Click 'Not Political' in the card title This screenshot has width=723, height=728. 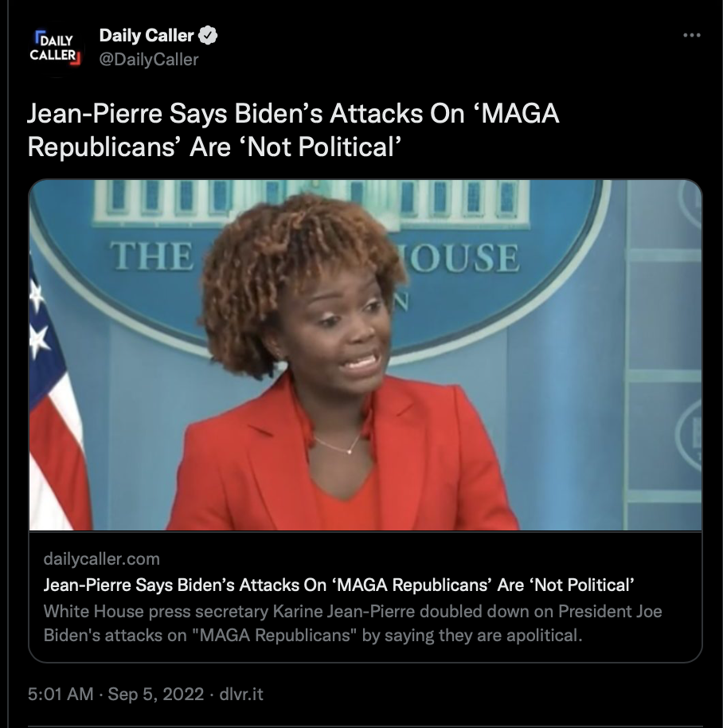coord(584,585)
